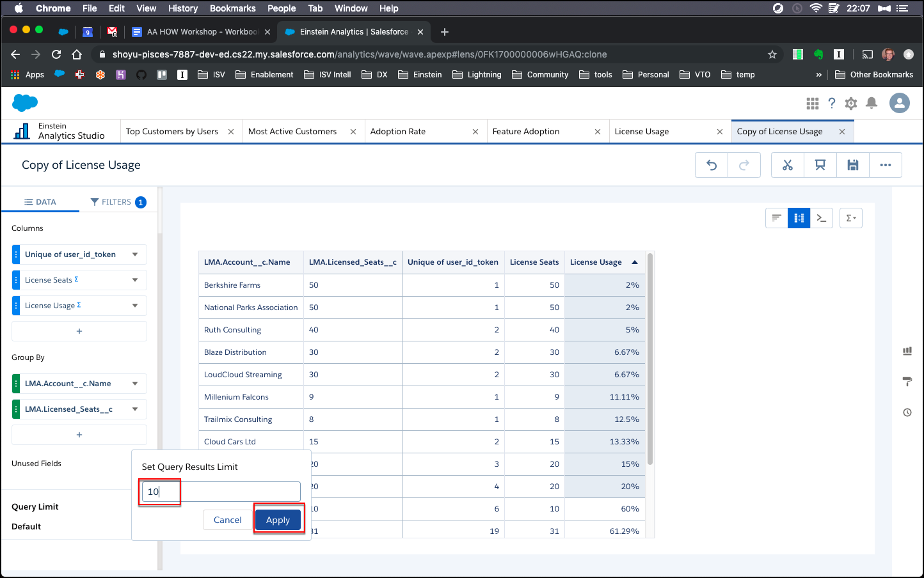Click the save floppy disk icon
This screenshot has height=578, width=924.
point(853,165)
